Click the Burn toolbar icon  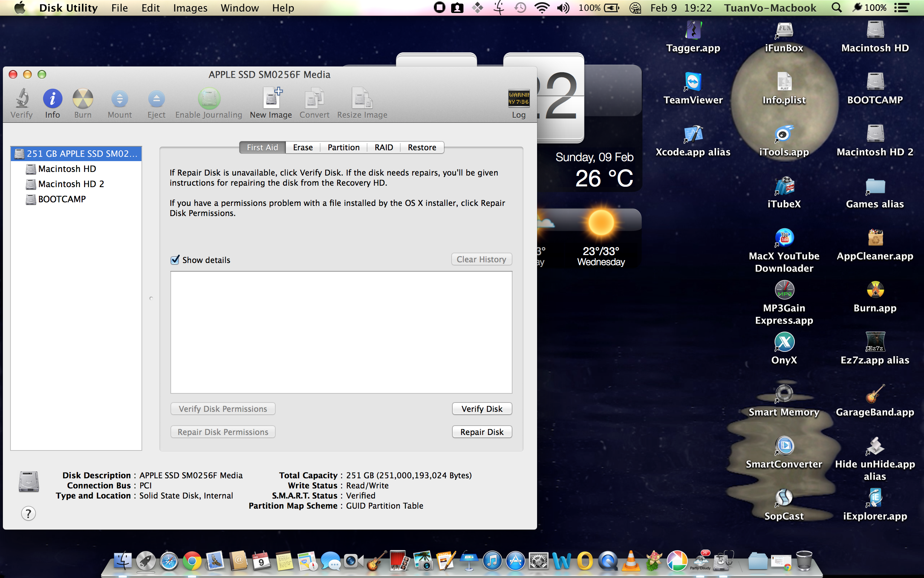pyautogui.click(x=83, y=99)
